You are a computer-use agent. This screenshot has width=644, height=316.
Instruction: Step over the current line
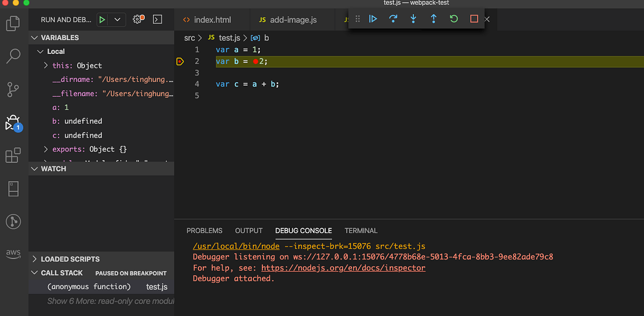pos(393,19)
